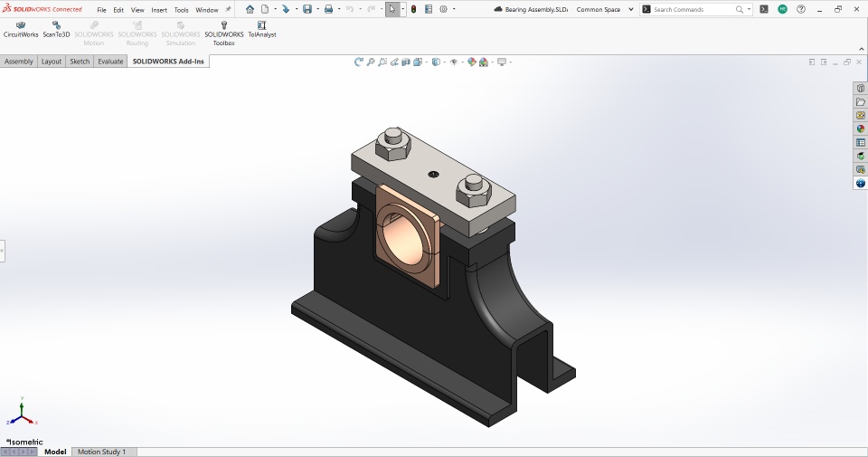Collapse the CommandManager ribbon arrow

861,49
